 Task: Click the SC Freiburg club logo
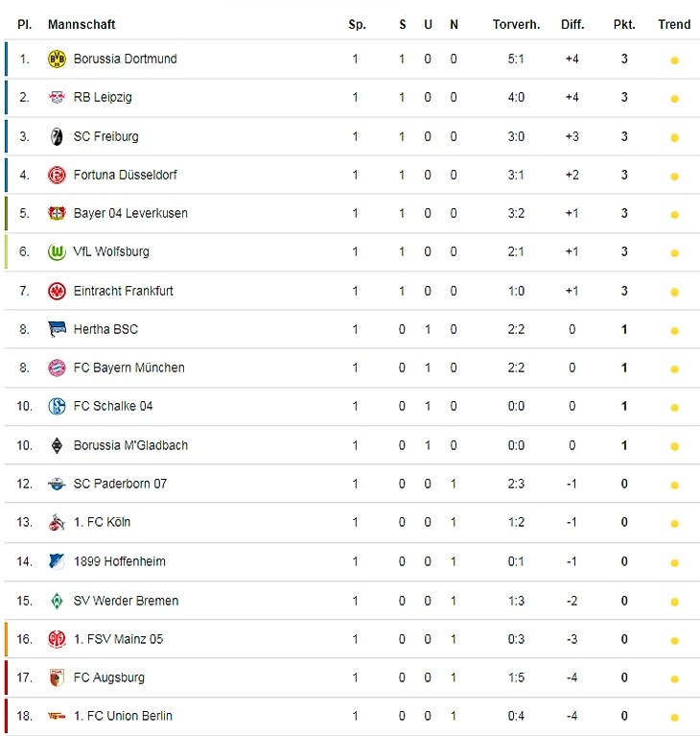tap(57, 136)
